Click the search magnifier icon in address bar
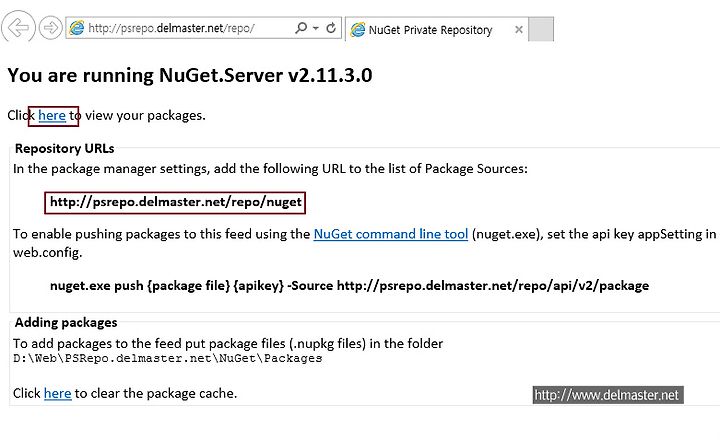The width and height of the screenshot is (720, 440). tap(301, 28)
